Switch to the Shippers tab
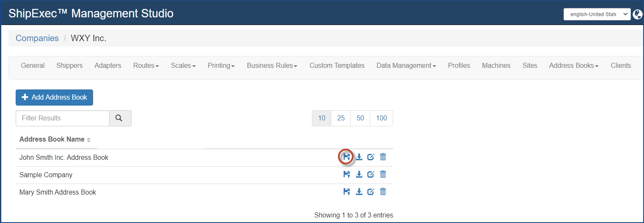Viewport: 644px width, 223px height. tap(69, 66)
